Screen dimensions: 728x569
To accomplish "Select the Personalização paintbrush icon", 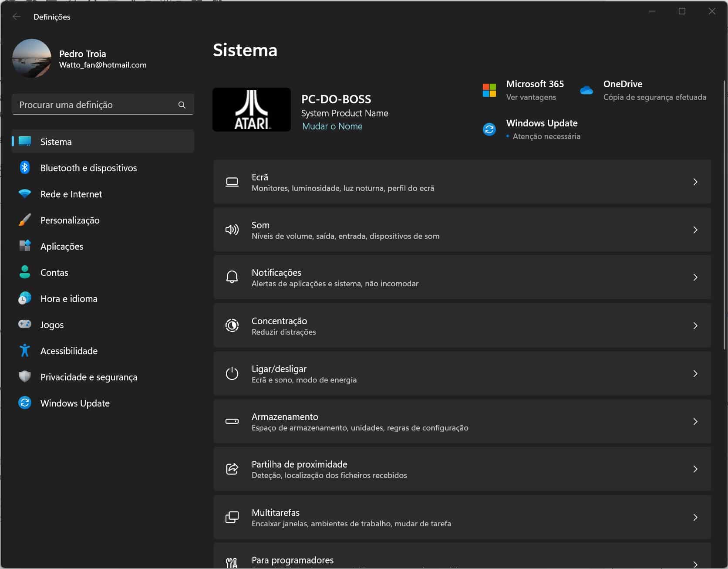I will [25, 220].
